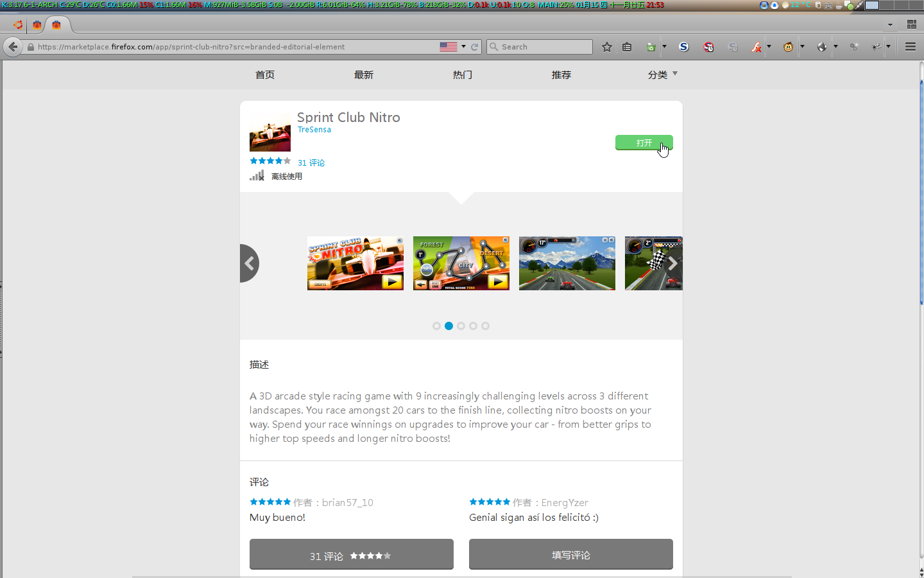
Task: Switch to the first pinned Marketplace tab
Action: pyautogui.click(x=37, y=25)
